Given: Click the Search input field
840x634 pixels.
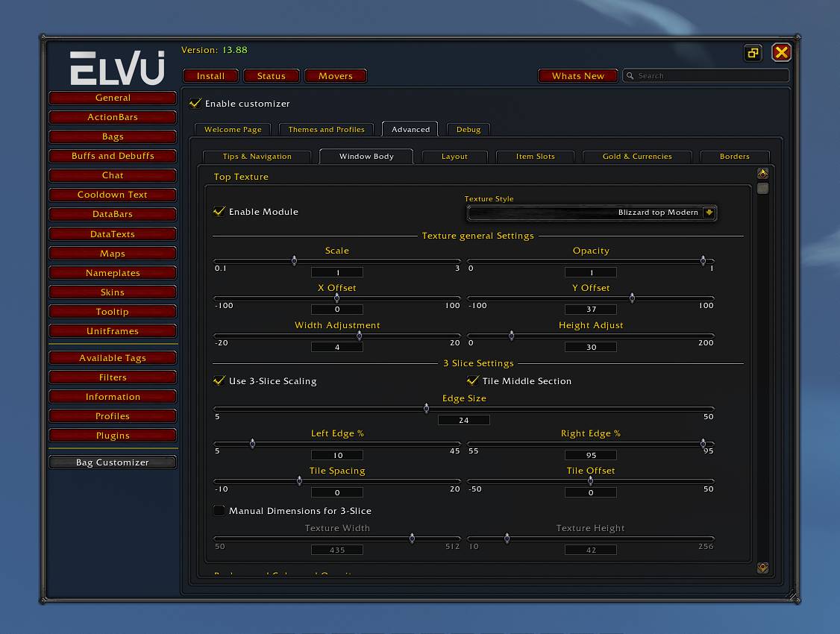Looking at the screenshot, I should (x=706, y=76).
